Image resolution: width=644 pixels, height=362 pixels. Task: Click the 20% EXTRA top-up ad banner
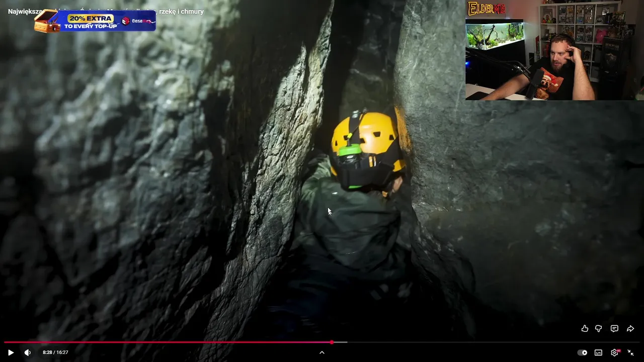(x=95, y=21)
